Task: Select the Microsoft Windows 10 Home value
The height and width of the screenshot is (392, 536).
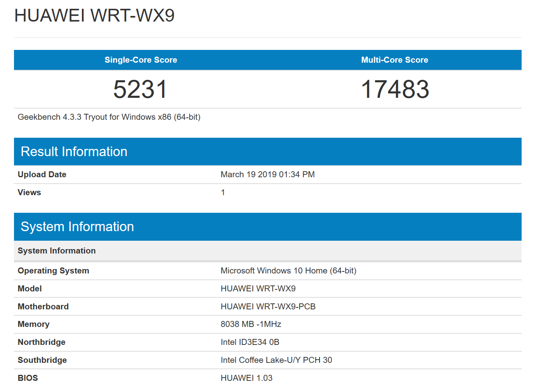Action: 288,271
